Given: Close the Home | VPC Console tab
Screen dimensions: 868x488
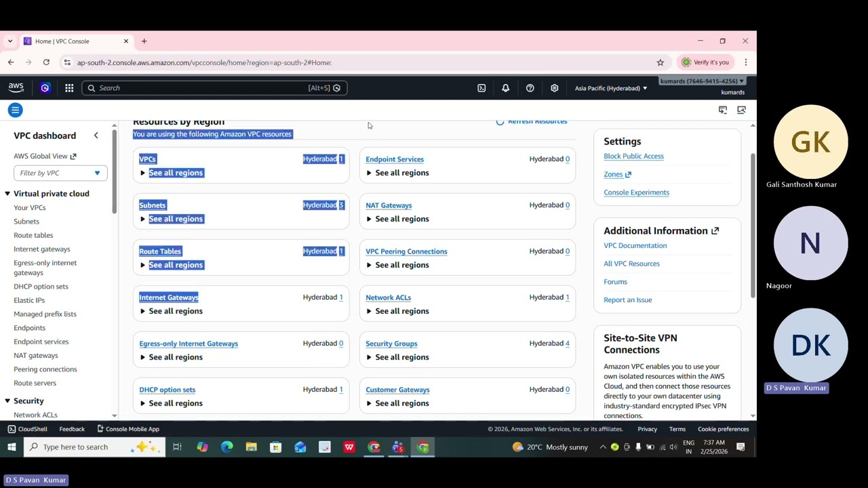Looking at the screenshot, I should (125, 41).
